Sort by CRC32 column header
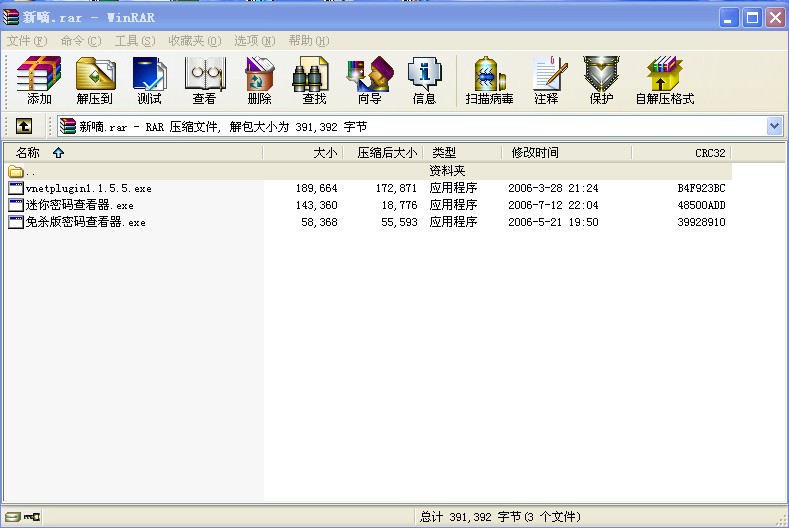789x528 pixels. pos(681,153)
